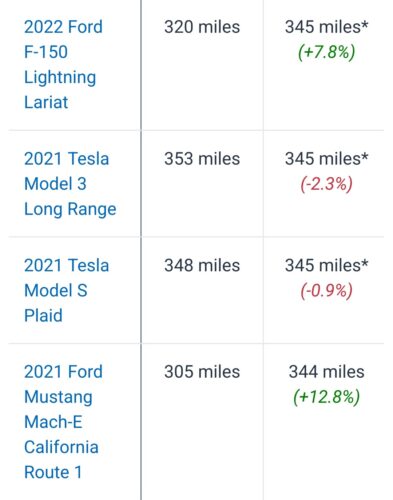This screenshot has height=500, width=393.
Task: Click the +7.8% green percentage
Action: [327, 52]
